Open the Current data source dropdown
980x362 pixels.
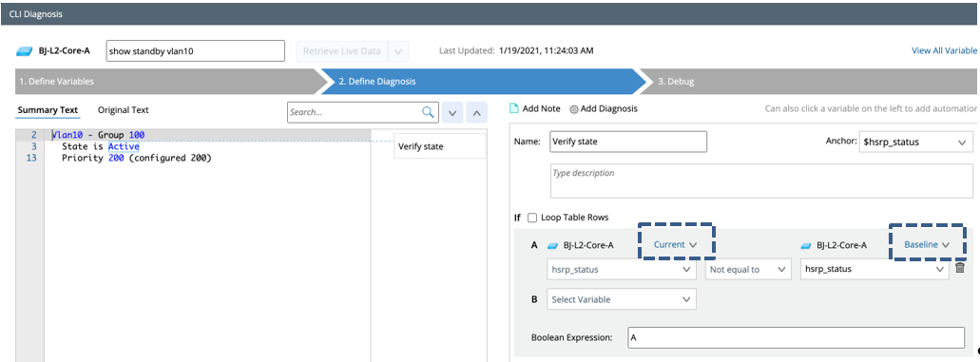pyautogui.click(x=675, y=244)
